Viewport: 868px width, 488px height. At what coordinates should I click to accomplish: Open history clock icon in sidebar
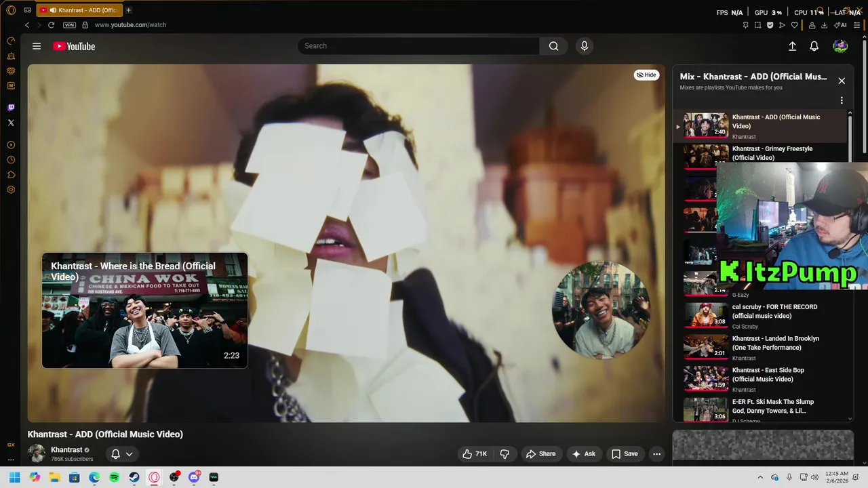[x=11, y=160]
